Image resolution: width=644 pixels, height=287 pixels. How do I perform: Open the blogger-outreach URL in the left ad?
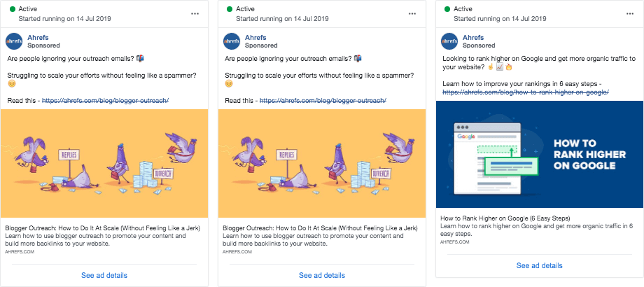(106, 101)
